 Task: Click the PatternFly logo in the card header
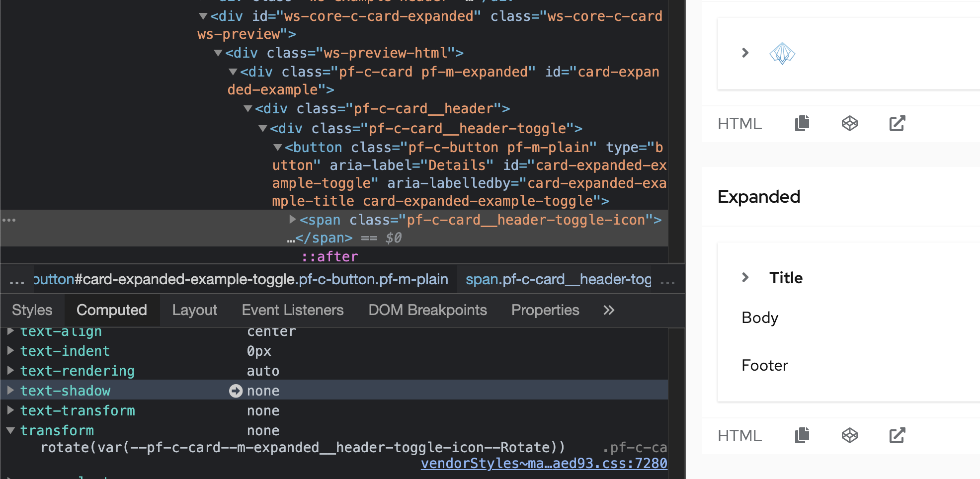782,53
